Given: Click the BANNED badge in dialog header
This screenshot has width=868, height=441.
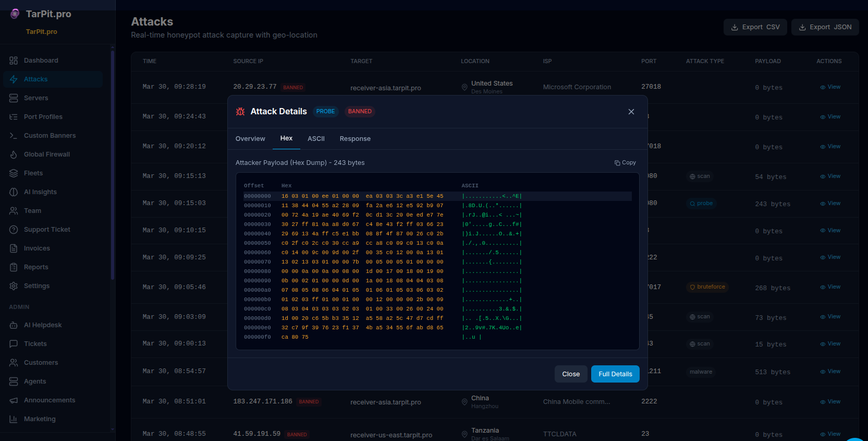Looking at the screenshot, I should tap(360, 112).
